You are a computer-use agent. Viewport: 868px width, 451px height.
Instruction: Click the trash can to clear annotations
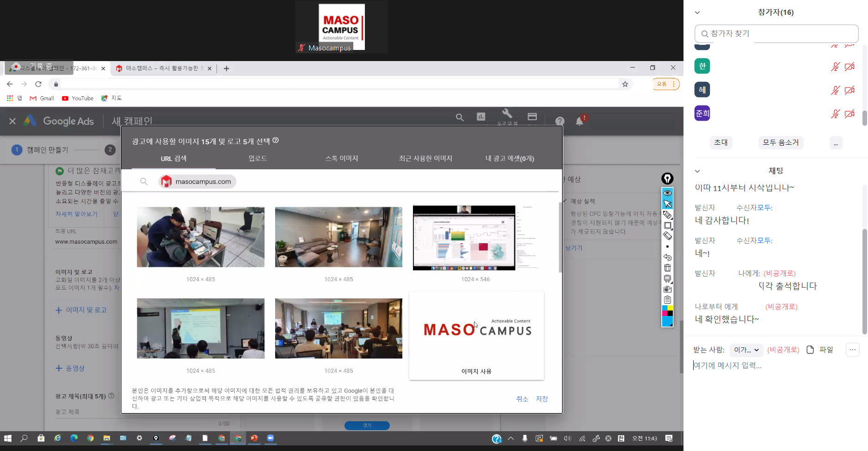pos(667,268)
